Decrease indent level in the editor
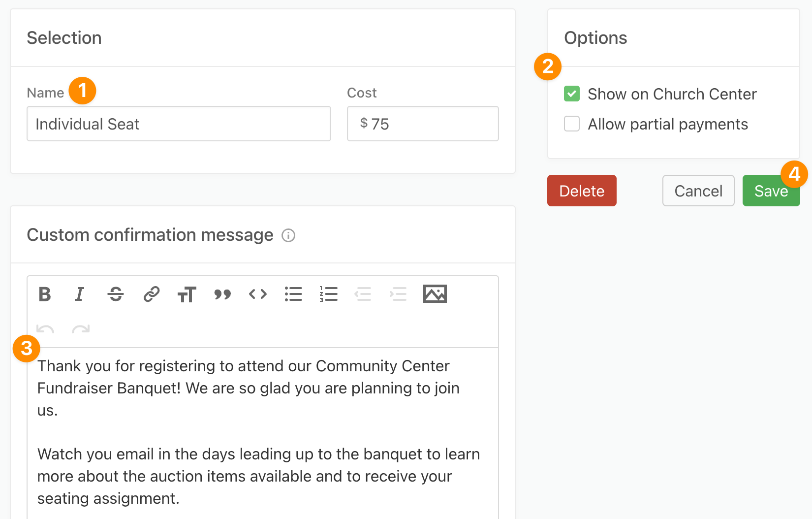 pos(363,294)
